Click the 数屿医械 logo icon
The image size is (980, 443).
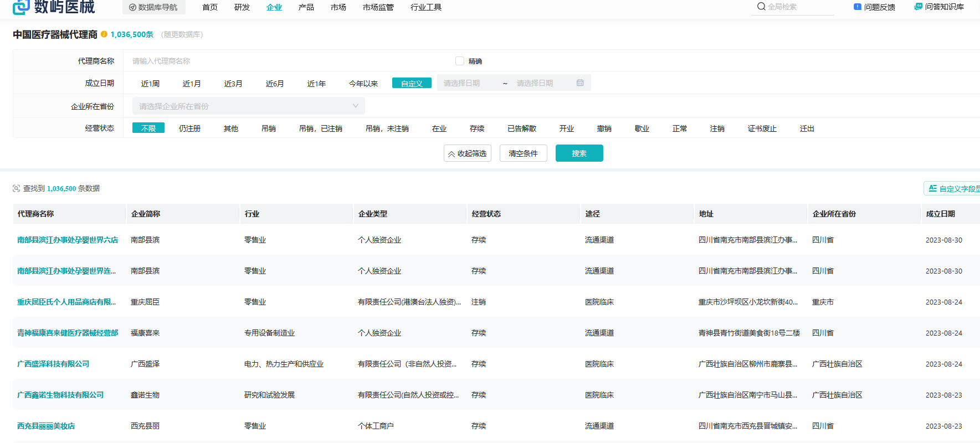click(x=21, y=7)
